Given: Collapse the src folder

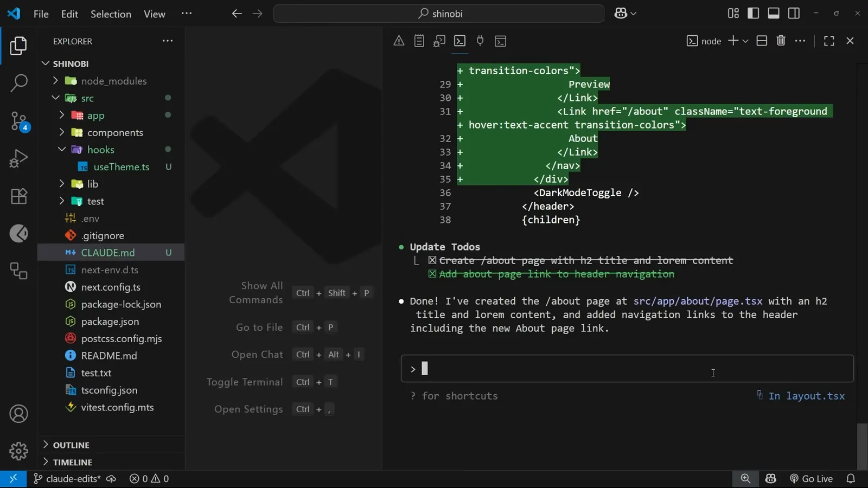Looking at the screenshot, I should point(55,98).
